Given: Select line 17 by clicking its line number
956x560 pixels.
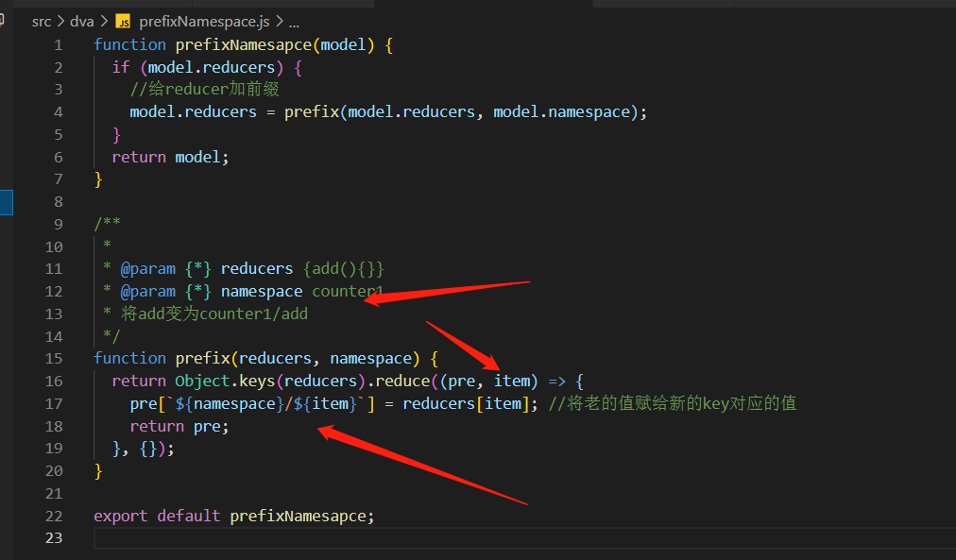Looking at the screenshot, I should coord(55,403).
